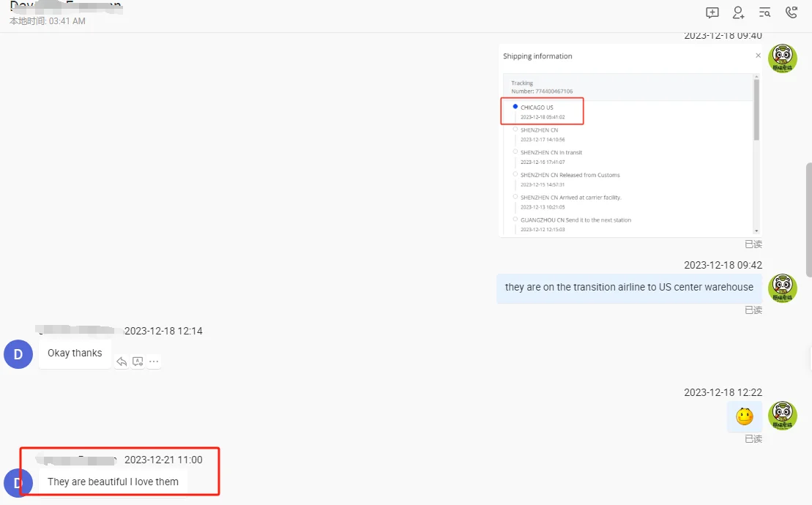The height and width of the screenshot is (505, 812).
Task: Click the 已读 status under transition airline message
Action: pyautogui.click(x=753, y=310)
